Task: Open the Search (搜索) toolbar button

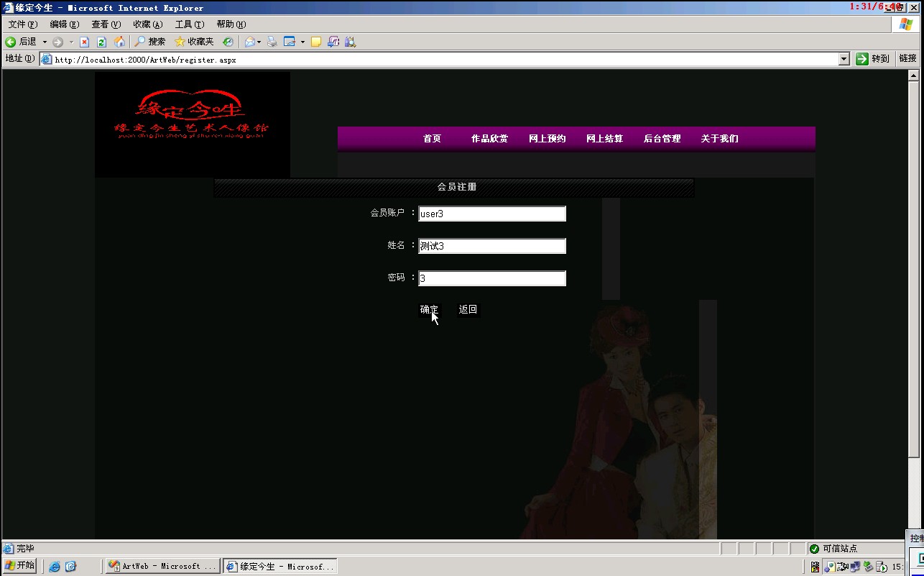Action: 150,42
